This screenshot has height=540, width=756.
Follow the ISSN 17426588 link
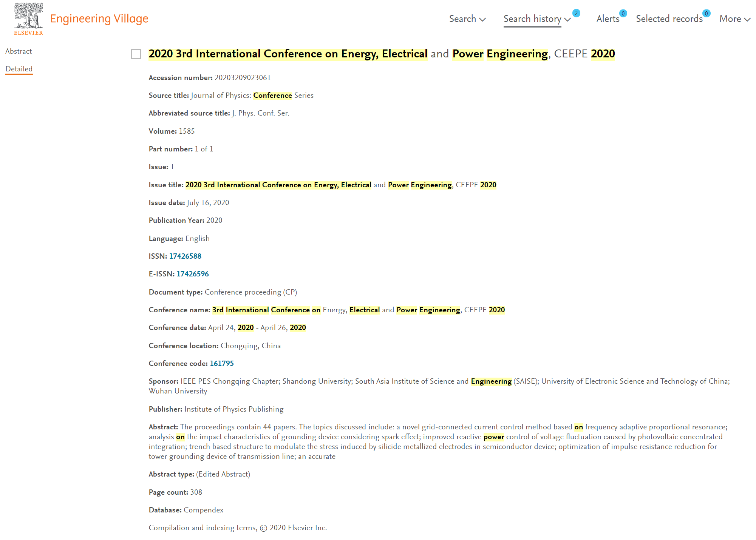185,256
